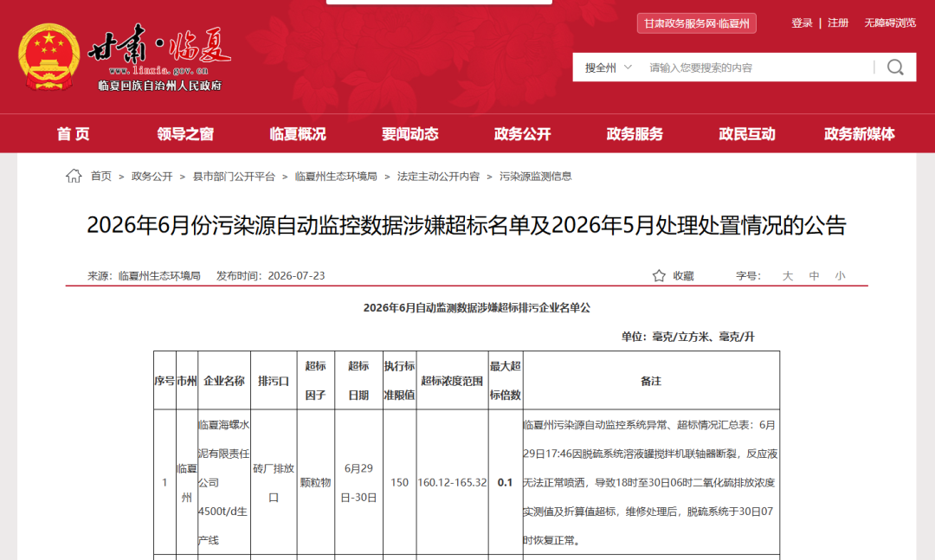Click the favorite star icon

[x=658, y=275]
